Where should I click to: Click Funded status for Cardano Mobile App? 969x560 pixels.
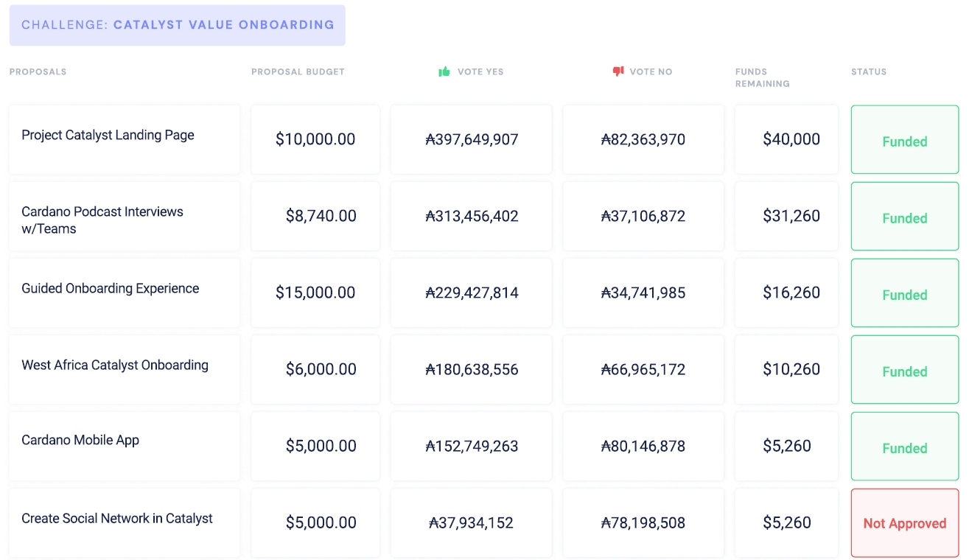[x=904, y=448]
